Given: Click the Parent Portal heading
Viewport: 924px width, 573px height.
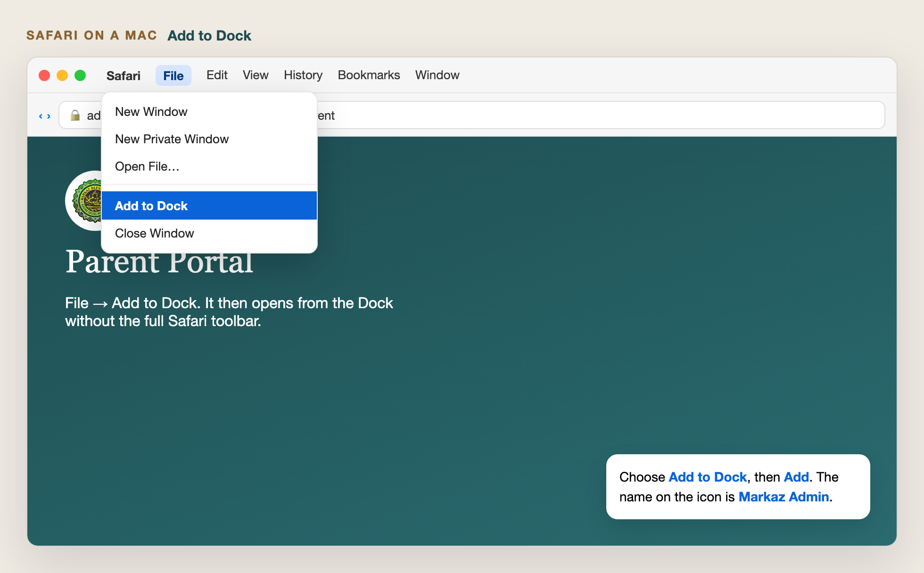Looking at the screenshot, I should pos(159,262).
